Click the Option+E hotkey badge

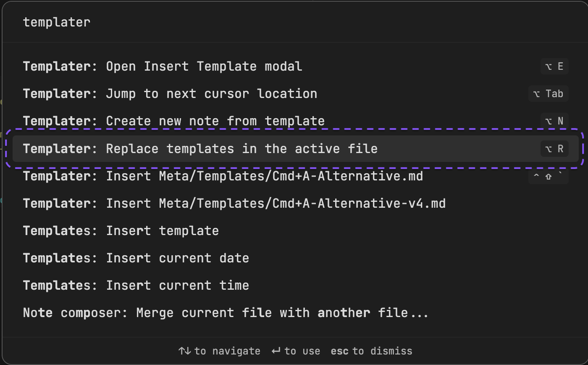point(554,66)
